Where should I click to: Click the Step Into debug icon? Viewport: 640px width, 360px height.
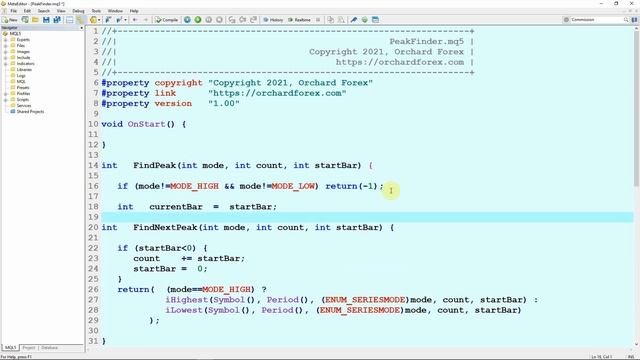coord(232,20)
